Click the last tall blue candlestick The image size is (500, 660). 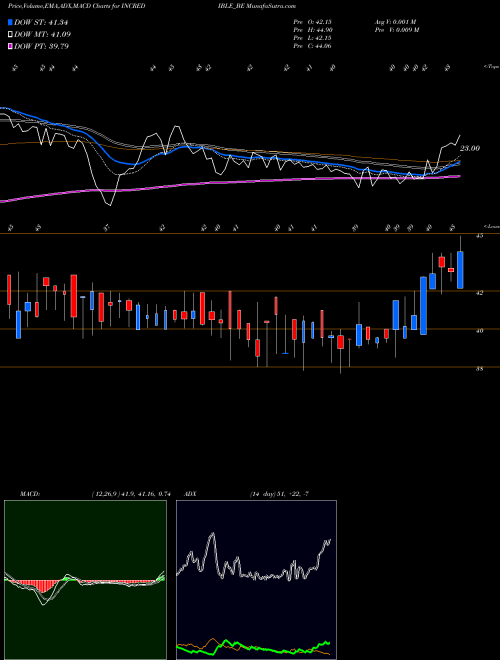tap(460, 270)
